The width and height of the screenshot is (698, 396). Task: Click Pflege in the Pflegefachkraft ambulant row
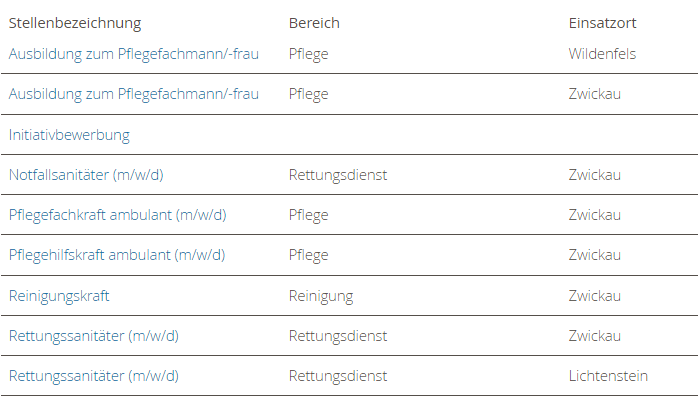coord(308,215)
